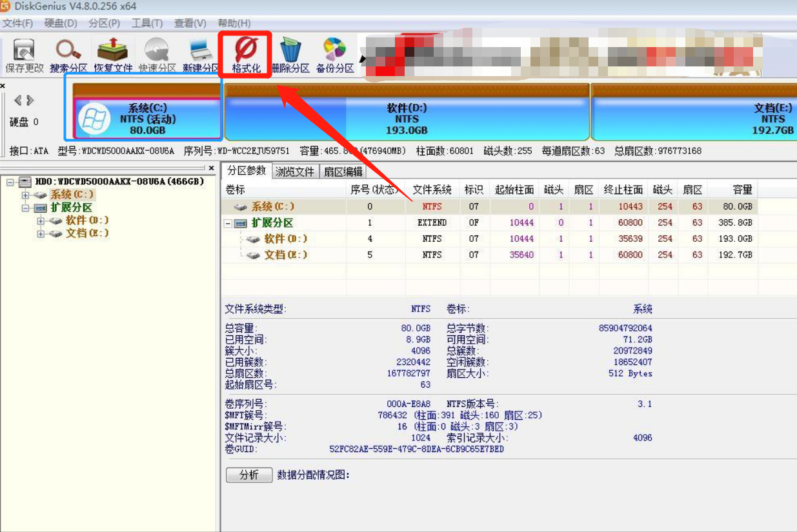
Task: Click the 保存更改 (save changes) icon
Action: 23,55
